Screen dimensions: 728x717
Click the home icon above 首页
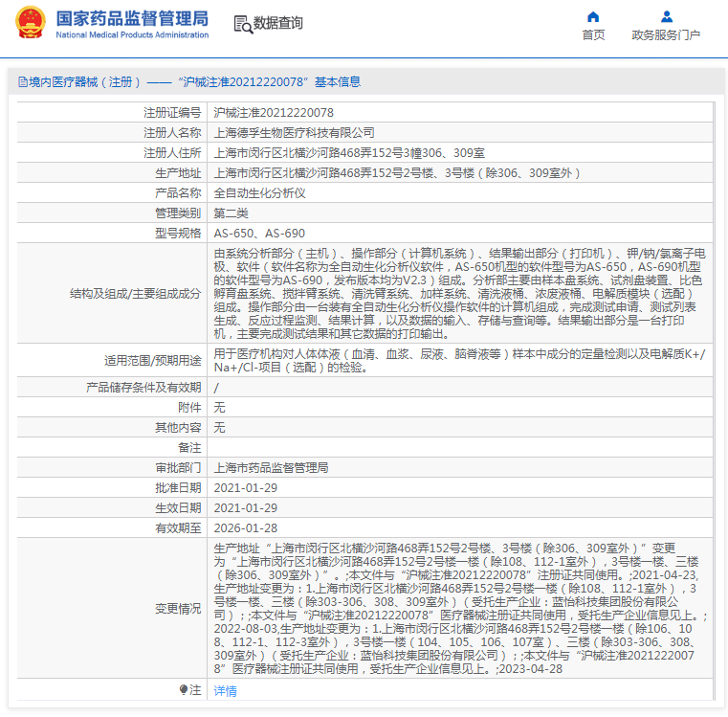(x=593, y=17)
